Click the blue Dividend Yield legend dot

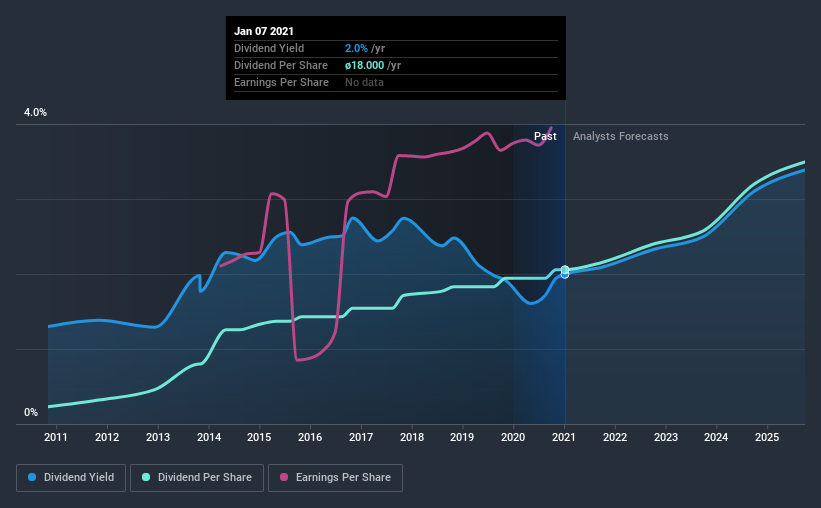coord(32,477)
